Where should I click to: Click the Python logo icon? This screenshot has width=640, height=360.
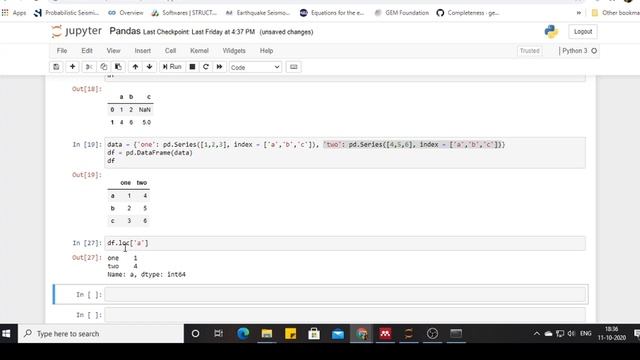[551, 31]
